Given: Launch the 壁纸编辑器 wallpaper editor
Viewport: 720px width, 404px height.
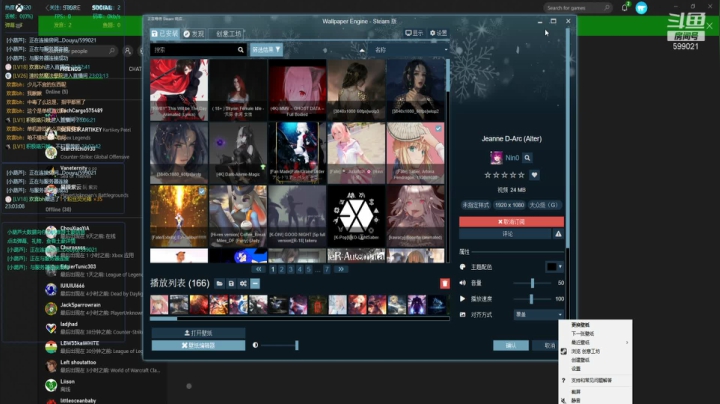Looking at the screenshot, I should (198, 345).
